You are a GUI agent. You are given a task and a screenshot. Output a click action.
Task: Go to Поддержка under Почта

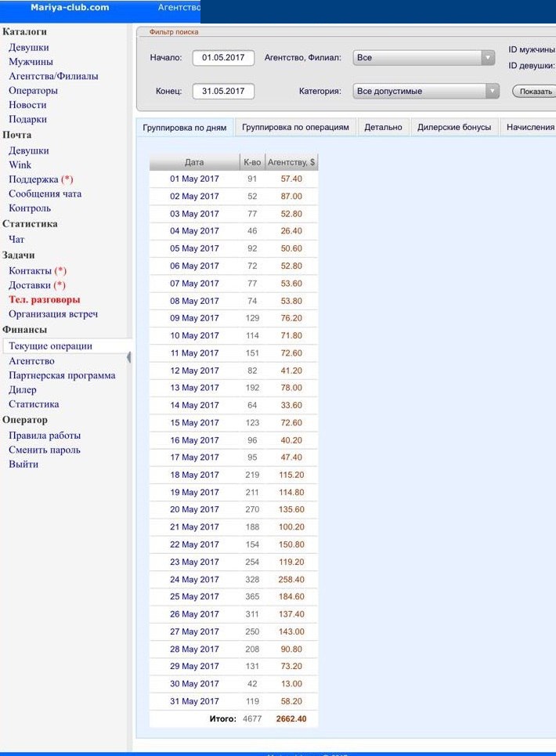(x=34, y=179)
